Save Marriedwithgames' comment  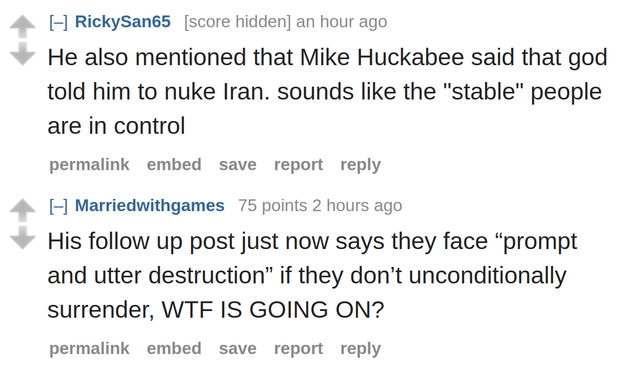(237, 349)
